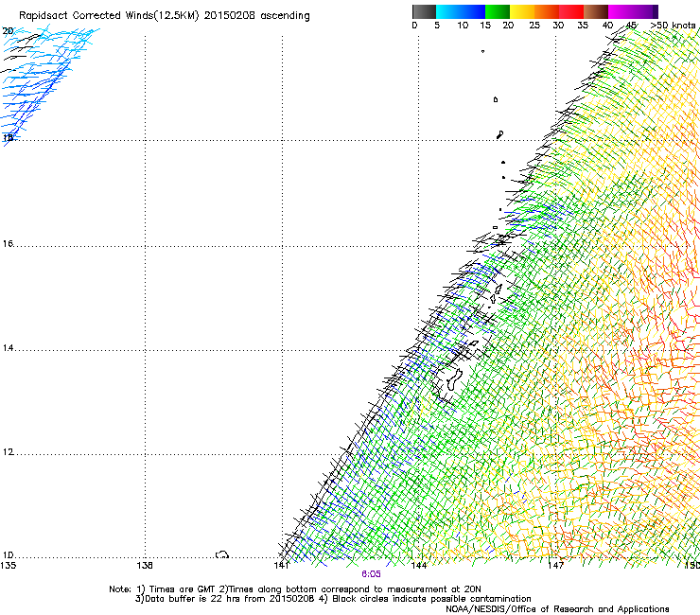The image size is (700, 615).
Task: Click the longitude axis label '138'
Action: 145,566
